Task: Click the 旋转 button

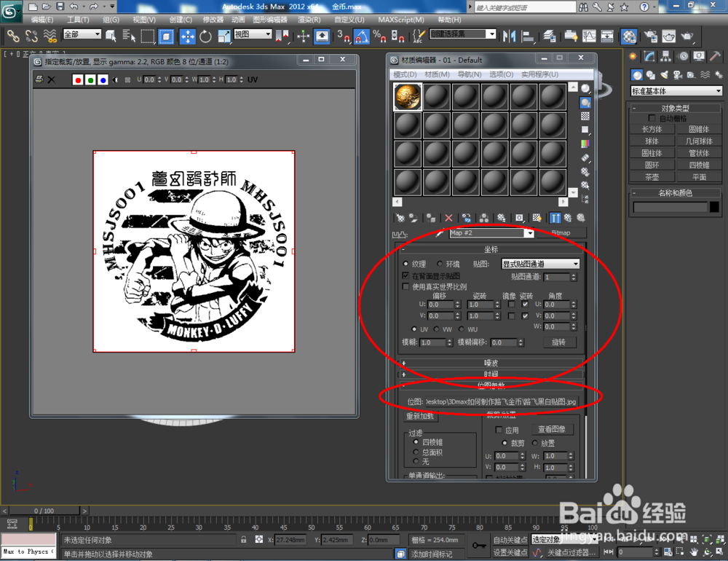Action: (558, 342)
